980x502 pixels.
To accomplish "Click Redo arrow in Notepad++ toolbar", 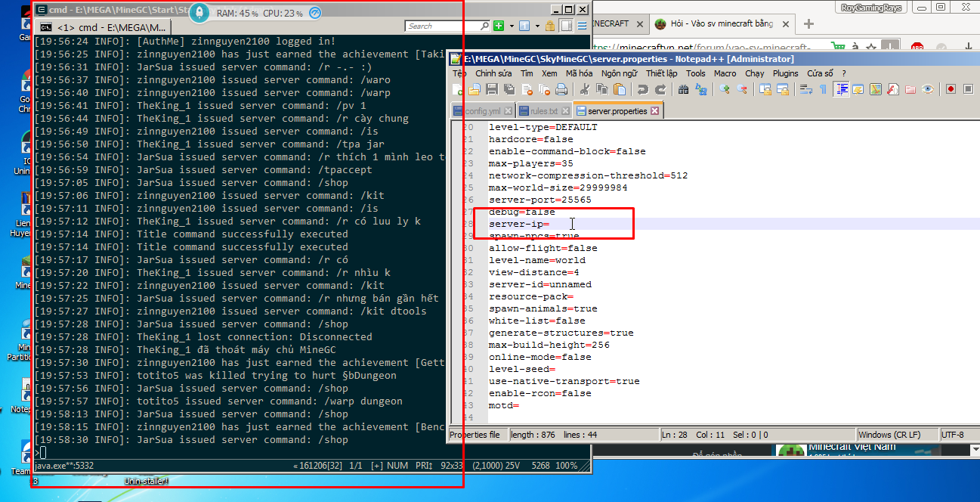I will click(660, 89).
